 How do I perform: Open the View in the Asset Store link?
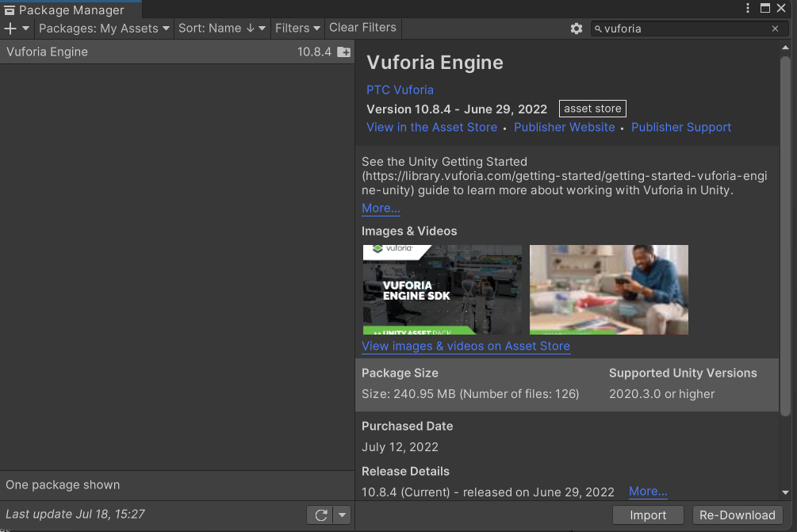pyautogui.click(x=431, y=127)
